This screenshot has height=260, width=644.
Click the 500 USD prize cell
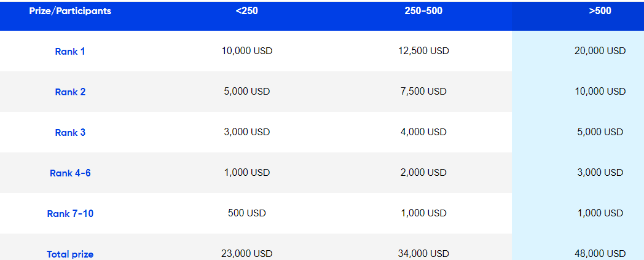pos(247,213)
